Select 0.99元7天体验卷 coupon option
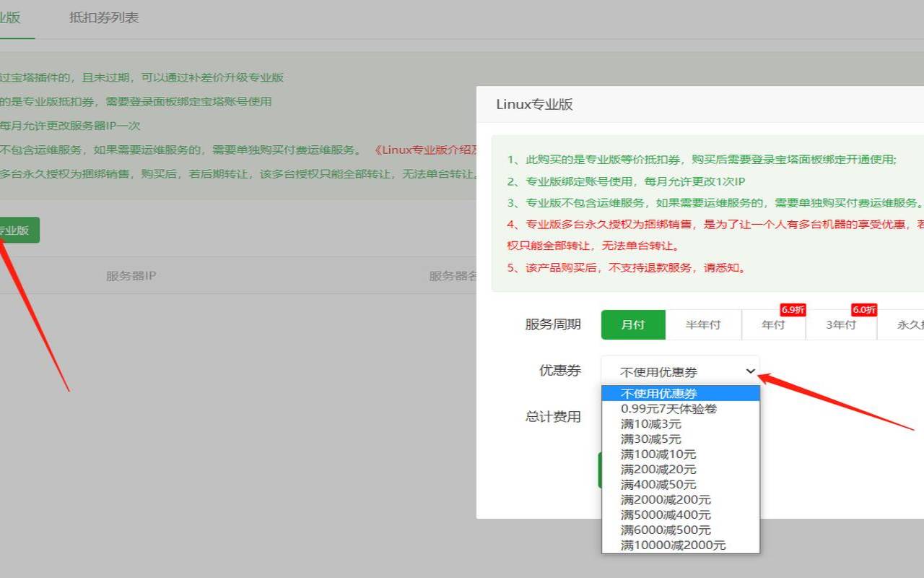The image size is (924, 578). pos(681,408)
